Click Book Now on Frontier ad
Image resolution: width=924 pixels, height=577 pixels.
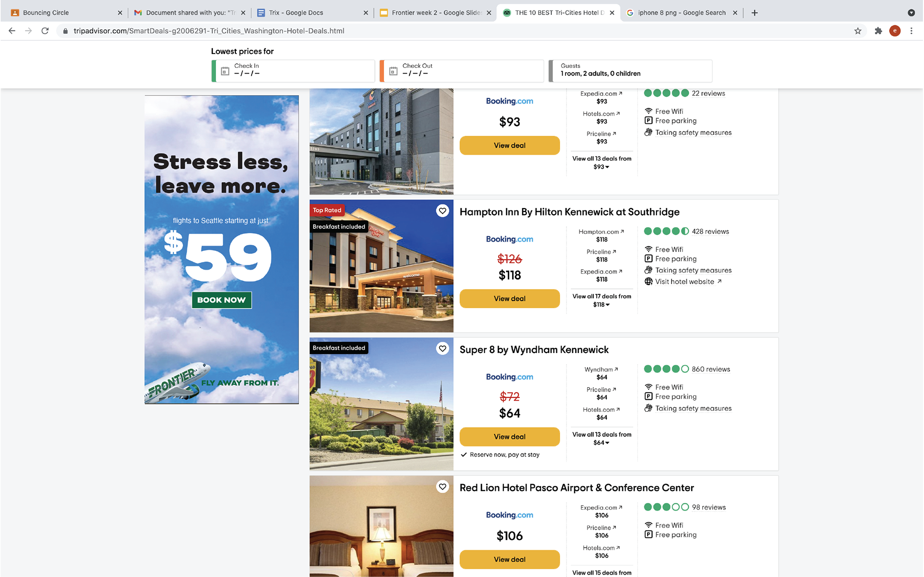[221, 300]
